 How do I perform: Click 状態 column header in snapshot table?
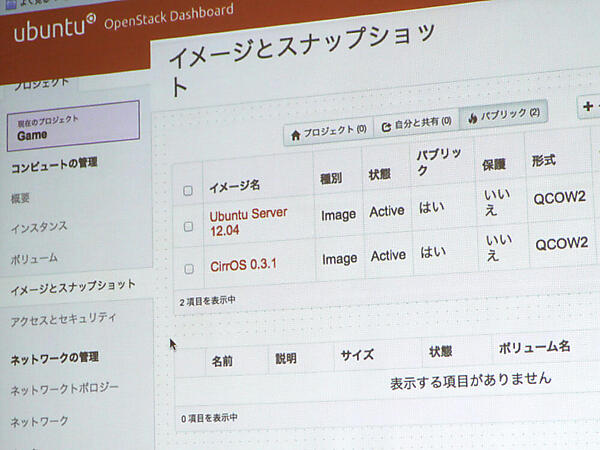click(x=440, y=351)
